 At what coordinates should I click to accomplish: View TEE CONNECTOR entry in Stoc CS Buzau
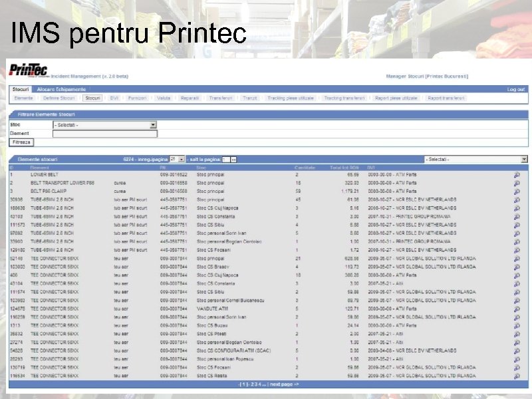517,326
